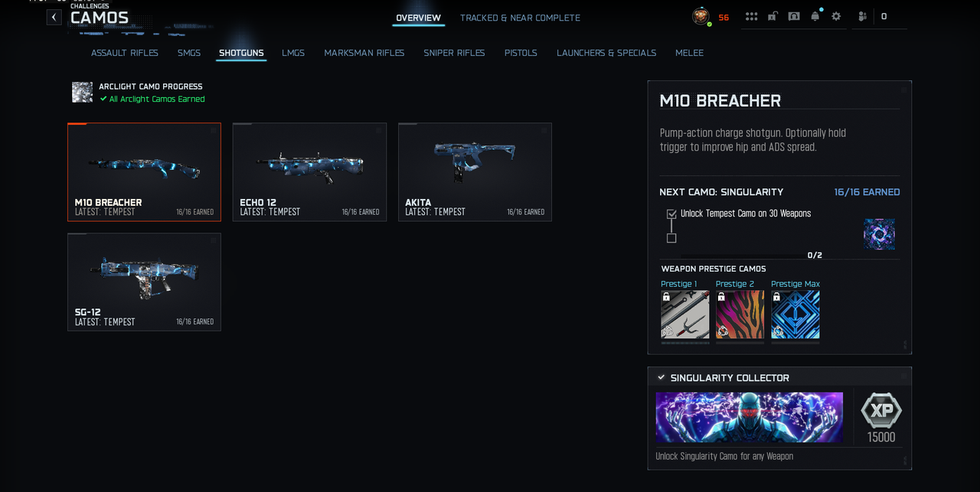Toggle the Unlock Tempest Camo checkbox
The height and width of the screenshot is (492, 980).
click(671, 214)
